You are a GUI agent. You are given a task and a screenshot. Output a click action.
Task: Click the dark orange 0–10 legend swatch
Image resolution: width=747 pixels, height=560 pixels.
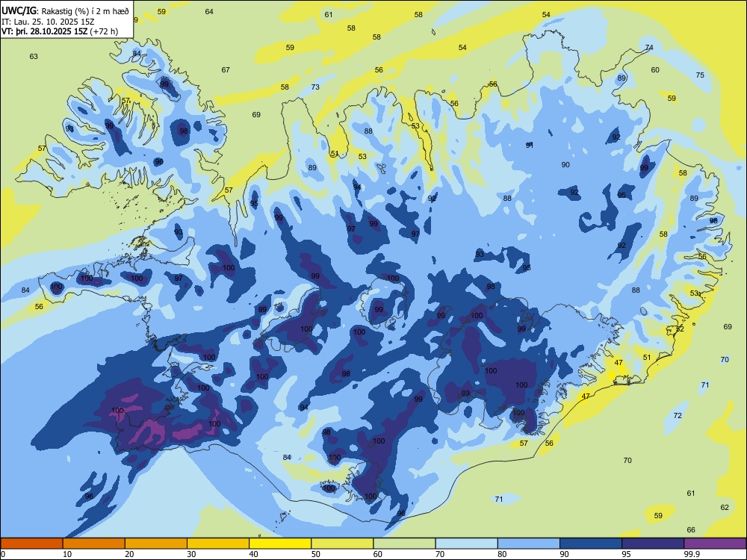coord(31,544)
